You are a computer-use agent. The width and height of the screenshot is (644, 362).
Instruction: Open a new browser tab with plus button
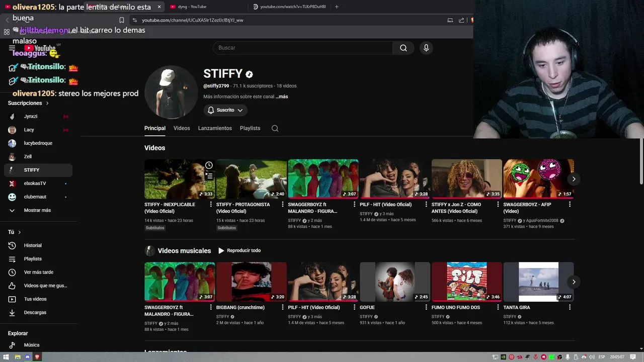337,7
